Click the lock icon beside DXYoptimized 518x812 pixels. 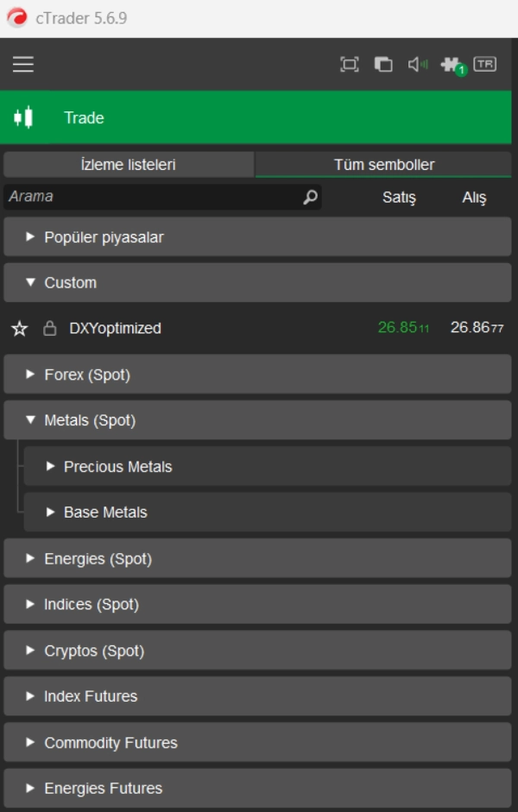(x=50, y=329)
